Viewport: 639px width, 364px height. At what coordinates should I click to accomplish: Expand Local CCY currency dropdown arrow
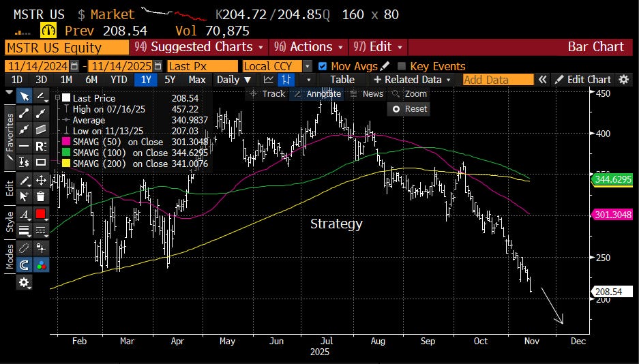pos(308,66)
